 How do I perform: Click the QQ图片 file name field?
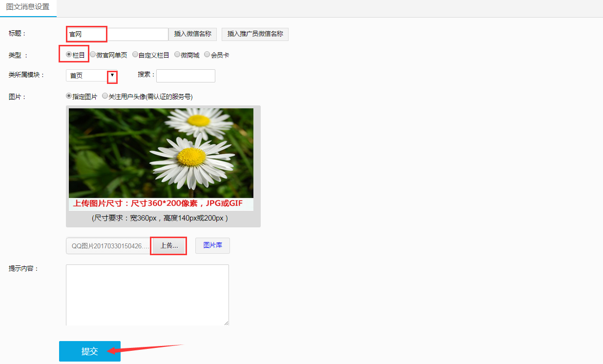(109, 246)
